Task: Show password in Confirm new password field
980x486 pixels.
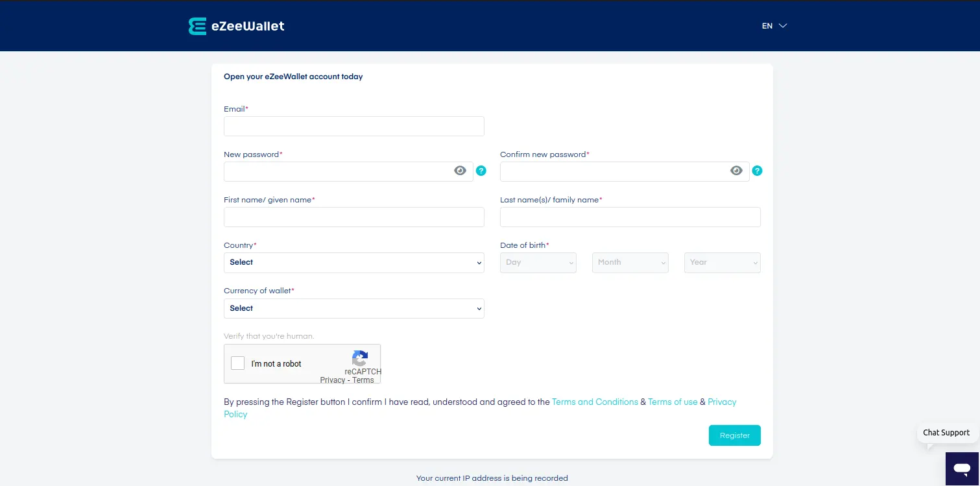Action: click(x=736, y=171)
